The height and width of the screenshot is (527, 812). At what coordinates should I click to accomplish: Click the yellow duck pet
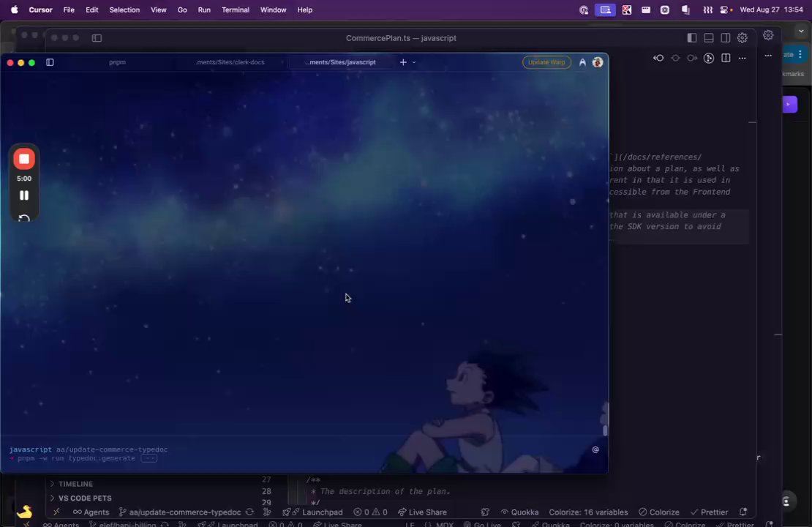pos(24,512)
